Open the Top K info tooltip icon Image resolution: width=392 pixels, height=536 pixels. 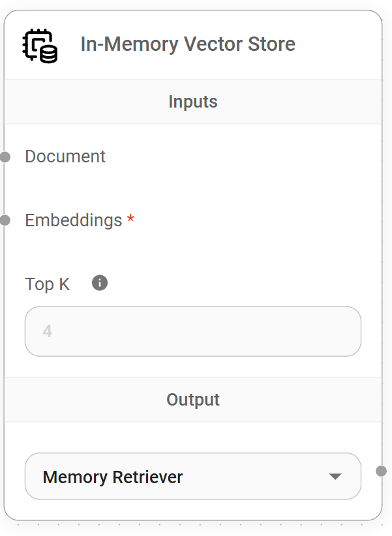pyautogui.click(x=100, y=283)
